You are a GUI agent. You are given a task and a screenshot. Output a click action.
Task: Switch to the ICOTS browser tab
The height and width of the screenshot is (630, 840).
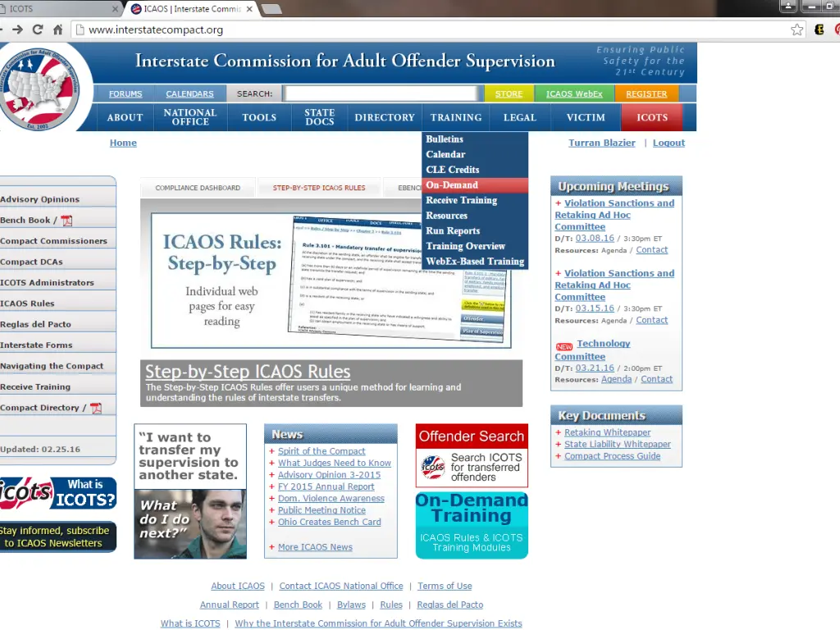[58, 8]
